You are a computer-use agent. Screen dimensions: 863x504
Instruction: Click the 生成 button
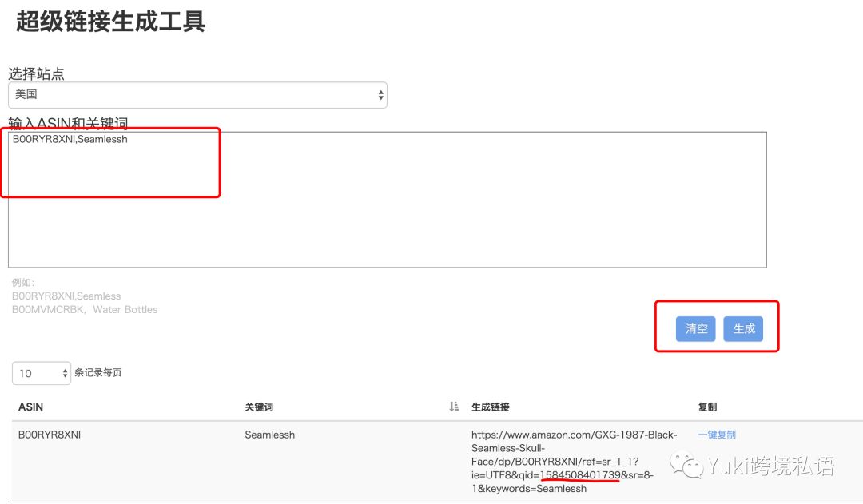tap(745, 328)
